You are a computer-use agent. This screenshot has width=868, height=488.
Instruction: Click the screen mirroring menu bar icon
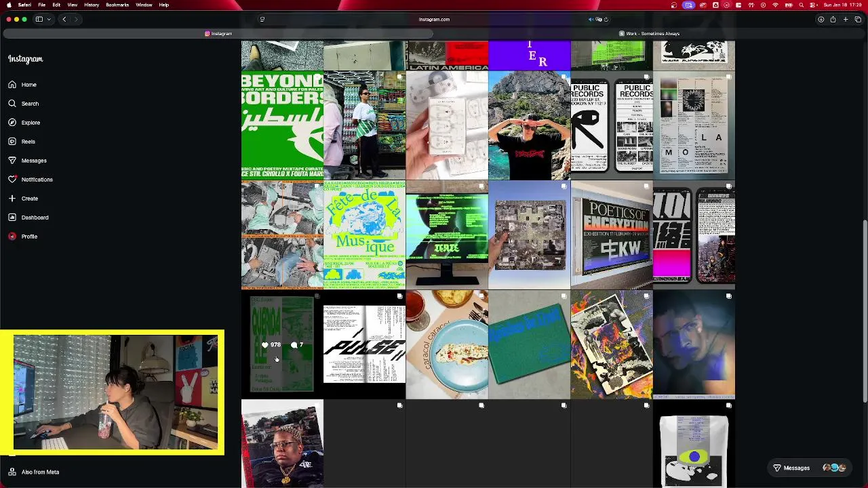[x=688, y=5]
